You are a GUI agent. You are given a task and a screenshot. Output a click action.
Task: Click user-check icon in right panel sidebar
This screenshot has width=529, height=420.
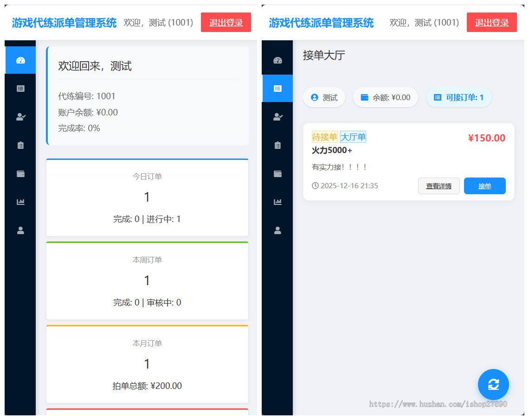pos(277,117)
